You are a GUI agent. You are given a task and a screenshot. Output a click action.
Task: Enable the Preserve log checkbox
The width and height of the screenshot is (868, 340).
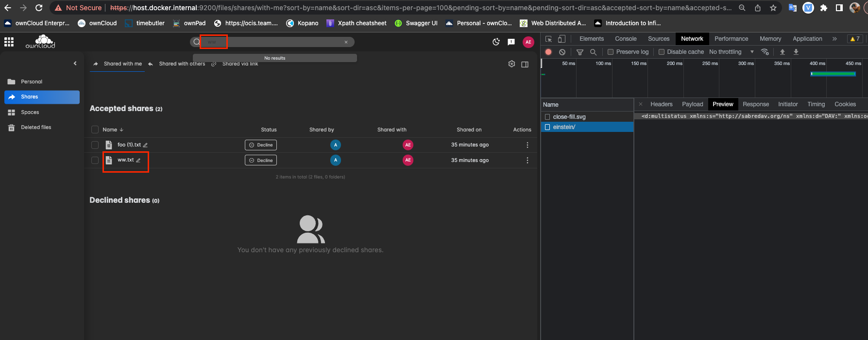click(611, 52)
